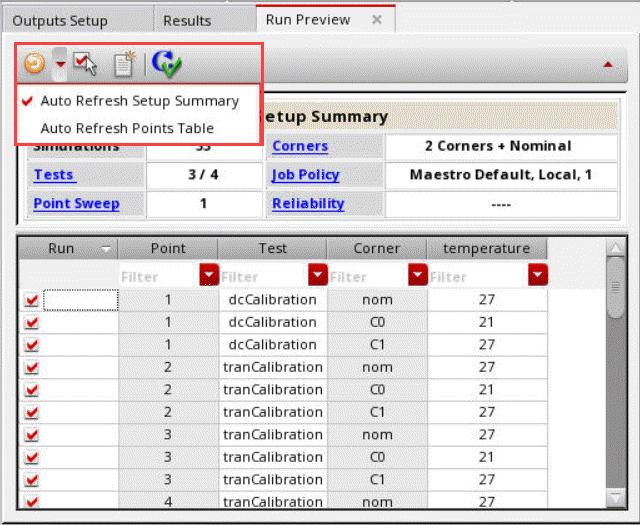Screen dimensions: 640x525
Task: Close the Run Preview tab
Action: pos(377,19)
